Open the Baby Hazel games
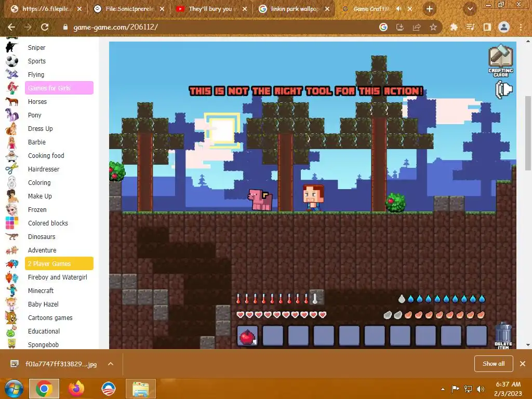This screenshot has width=532, height=399. 43,304
